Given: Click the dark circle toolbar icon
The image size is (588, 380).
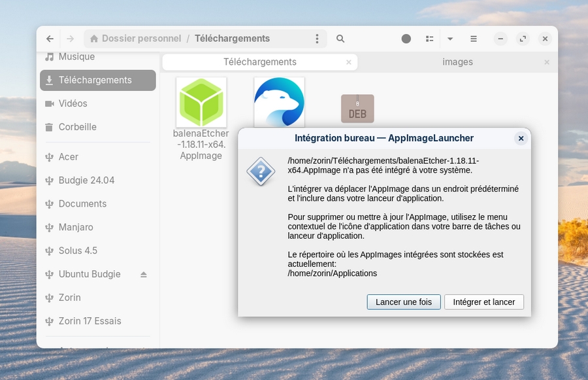Looking at the screenshot, I should [x=406, y=39].
